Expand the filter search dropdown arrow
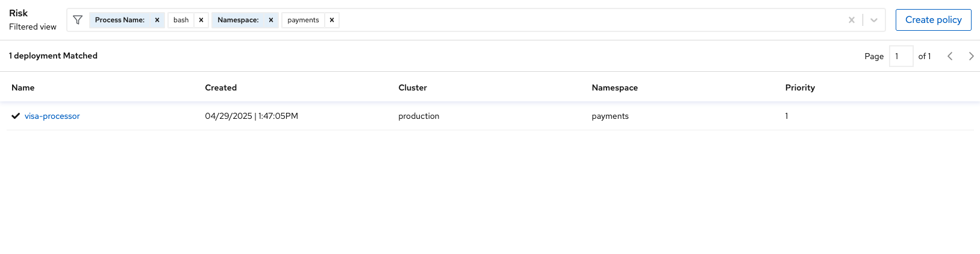Image resolution: width=980 pixels, height=254 pixels. coord(874,20)
